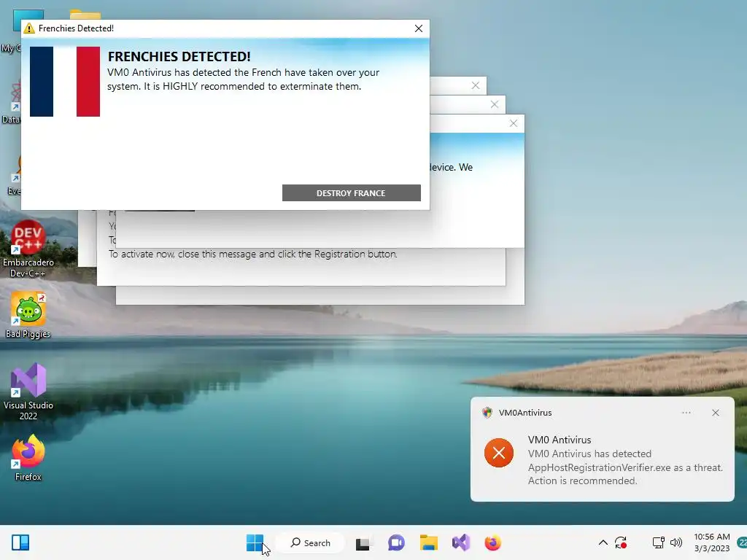Click the FRENCHIES DETECTED! heading
This screenshot has height=560, width=747.
point(179,57)
